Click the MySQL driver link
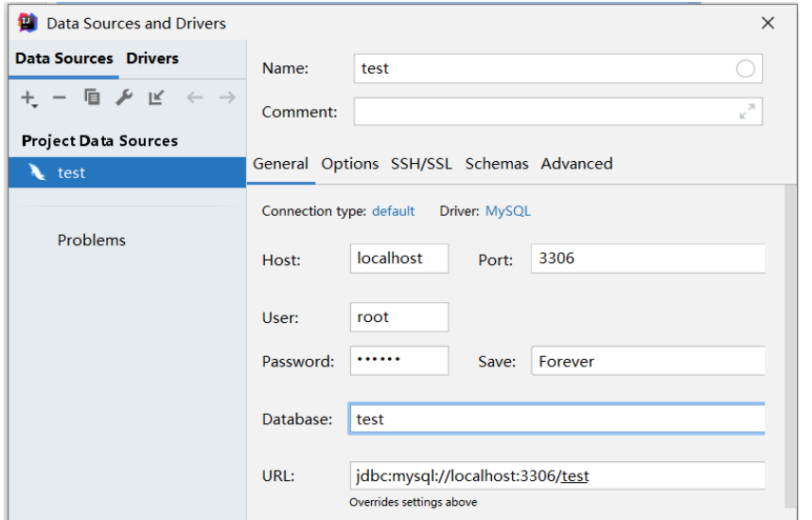 (x=508, y=211)
